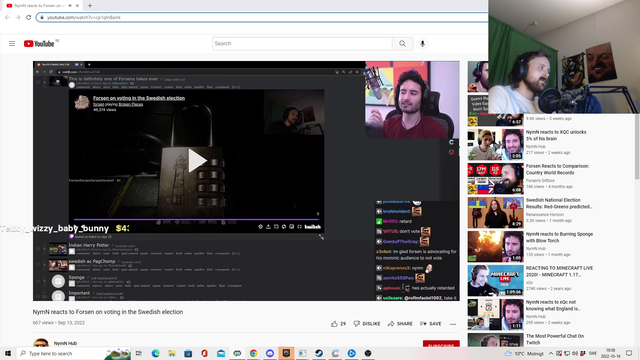Save the video to a playlist

coord(431,324)
